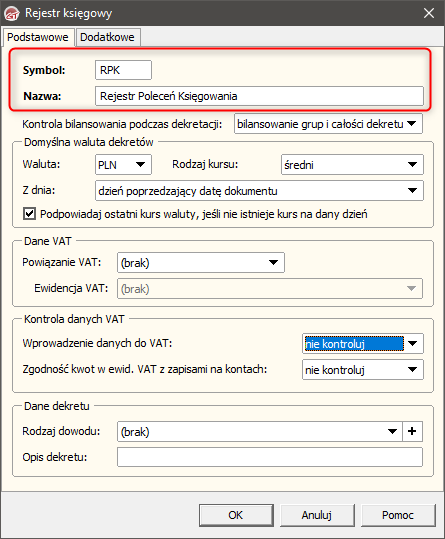
Task: Click the GT application icon in title bar
Action: 12,14
